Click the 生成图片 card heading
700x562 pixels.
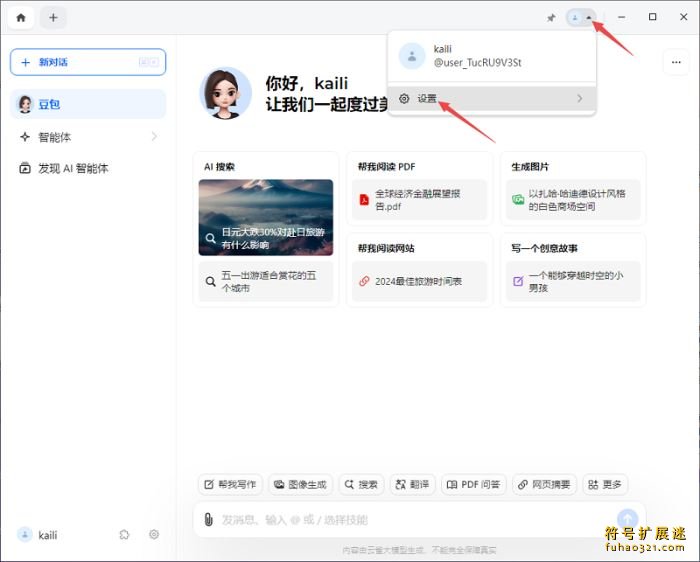[530, 167]
